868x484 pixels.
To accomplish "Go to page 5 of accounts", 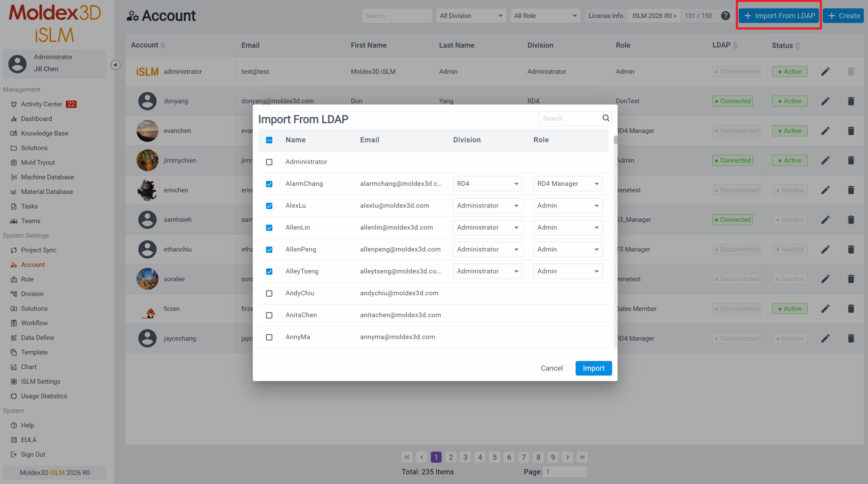I will (495, 457).
